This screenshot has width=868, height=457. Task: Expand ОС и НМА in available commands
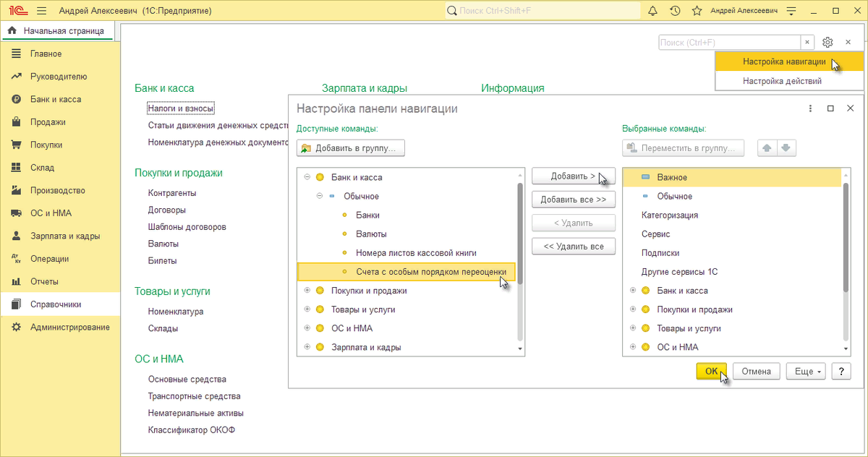click(307, 328)
